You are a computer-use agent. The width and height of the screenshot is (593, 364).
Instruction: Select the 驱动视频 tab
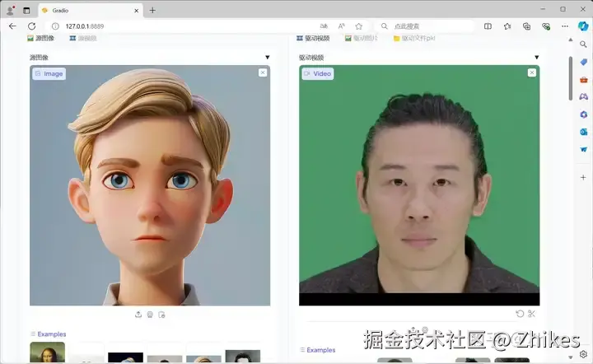pyautogui.click(x=313, y=38)
